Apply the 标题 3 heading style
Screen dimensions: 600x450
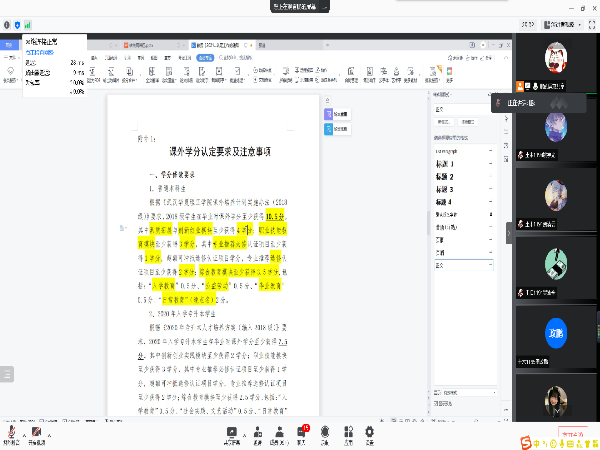[x=445, y=189]
